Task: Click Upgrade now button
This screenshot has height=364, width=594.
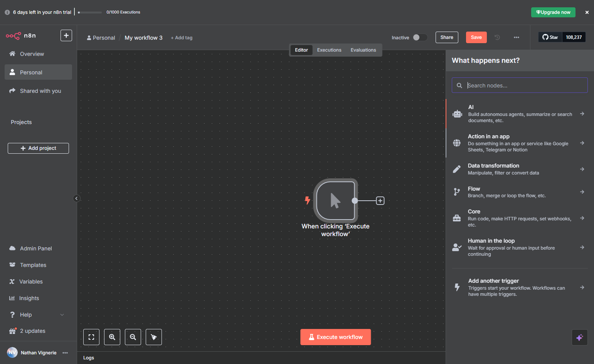Action: [x=553, y=12]
